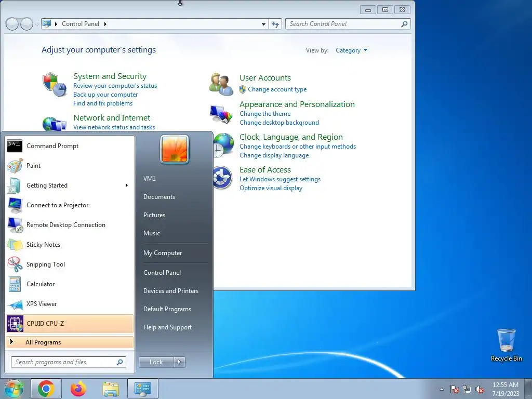Click the network tray icon
Screen dimensions: 532x399
pyautogui.click(x=467, y=390)
